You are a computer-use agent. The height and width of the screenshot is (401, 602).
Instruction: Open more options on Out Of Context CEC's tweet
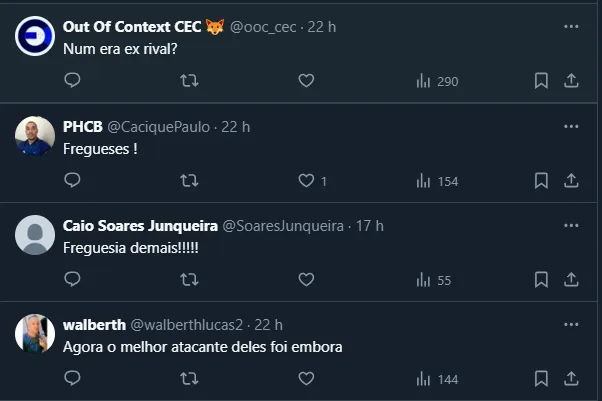point(571,26)
